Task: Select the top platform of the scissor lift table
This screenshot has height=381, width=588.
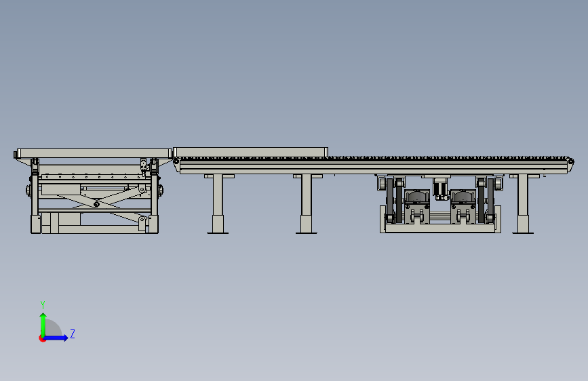Action: [x=94, y=153]
